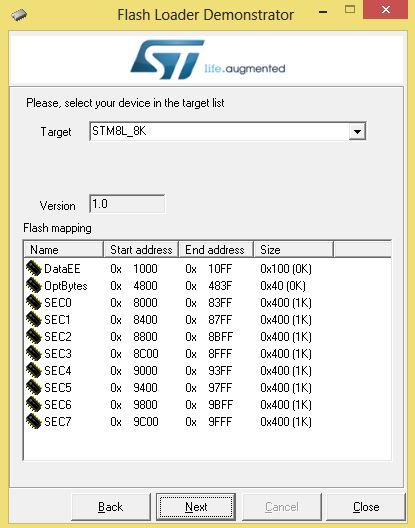Click end address 10FF of DataEE
Screen dimensions: 415x528
pos(220,269)
